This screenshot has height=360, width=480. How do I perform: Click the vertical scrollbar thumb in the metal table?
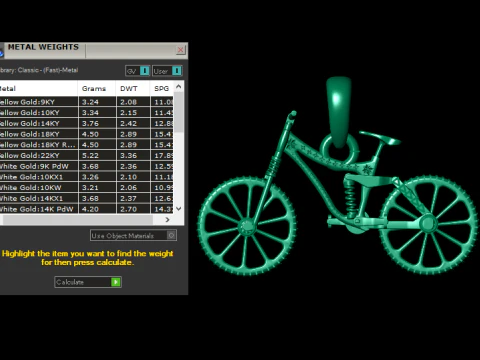point(179,112)
